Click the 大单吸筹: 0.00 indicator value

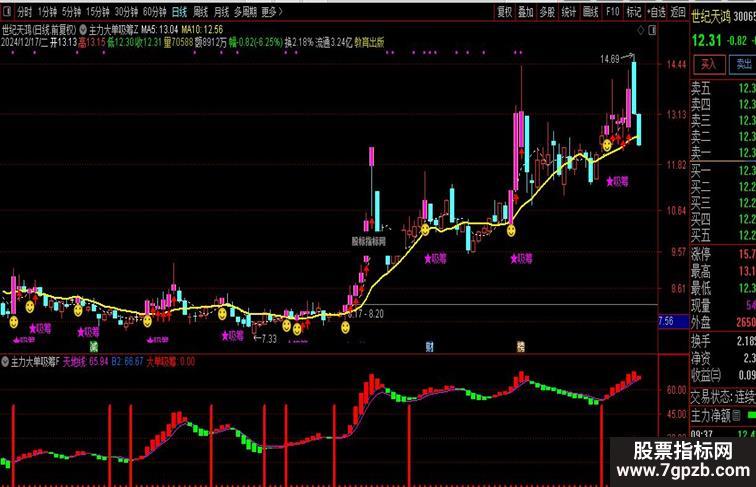click(x=171, y=361)
